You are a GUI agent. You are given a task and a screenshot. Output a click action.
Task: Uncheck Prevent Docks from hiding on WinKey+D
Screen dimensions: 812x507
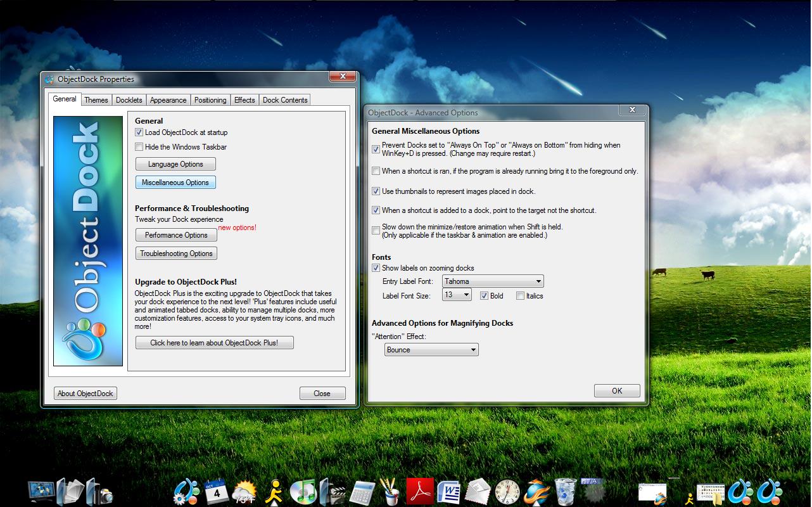376,150
